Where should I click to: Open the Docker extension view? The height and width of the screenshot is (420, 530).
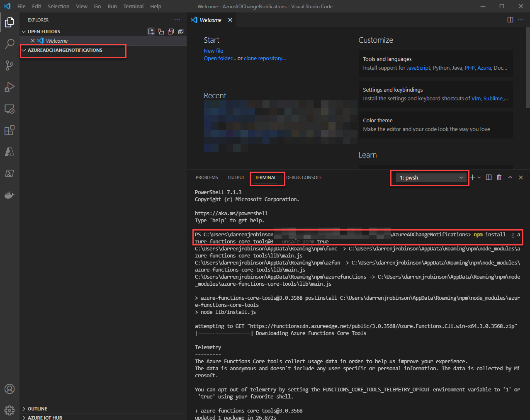pyautogui.click(x=9, y=195)
